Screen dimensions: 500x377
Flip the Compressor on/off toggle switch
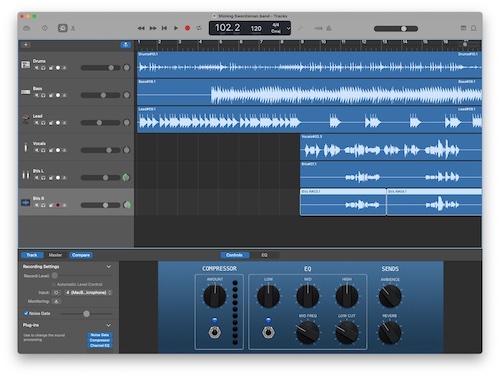coord(214,332)
